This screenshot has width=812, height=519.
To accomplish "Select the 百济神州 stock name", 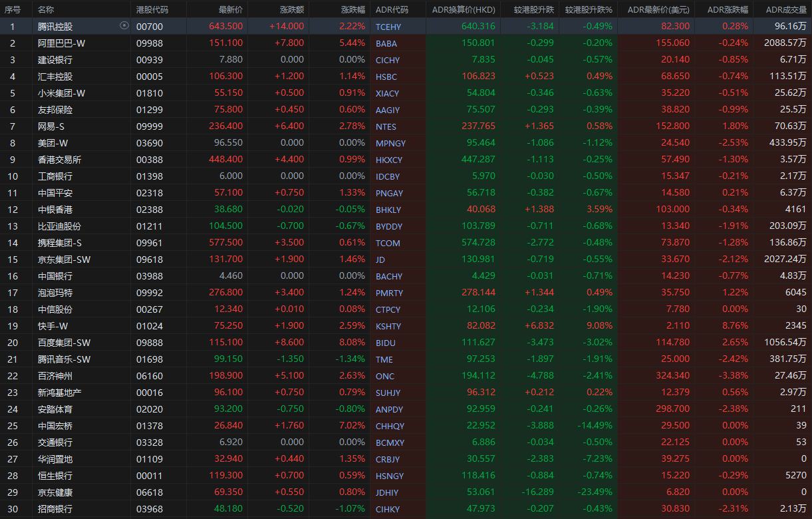I will pyautogui.click(x=56, y=376).
